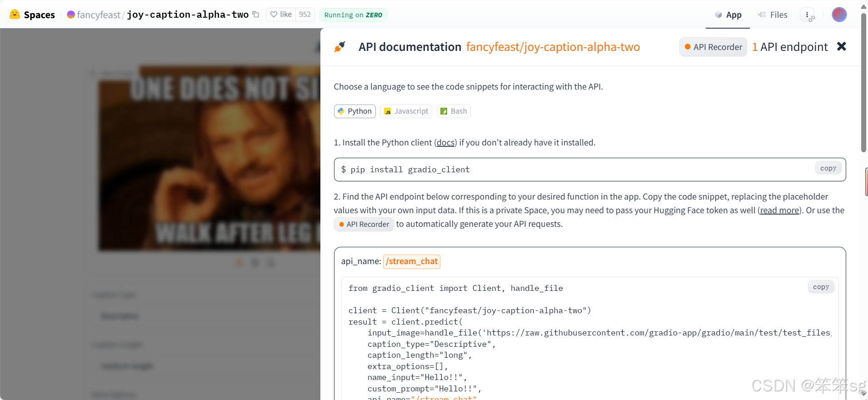Click the Choose a language instruction text
Viewport: 868px width, 400px height.
469,87
